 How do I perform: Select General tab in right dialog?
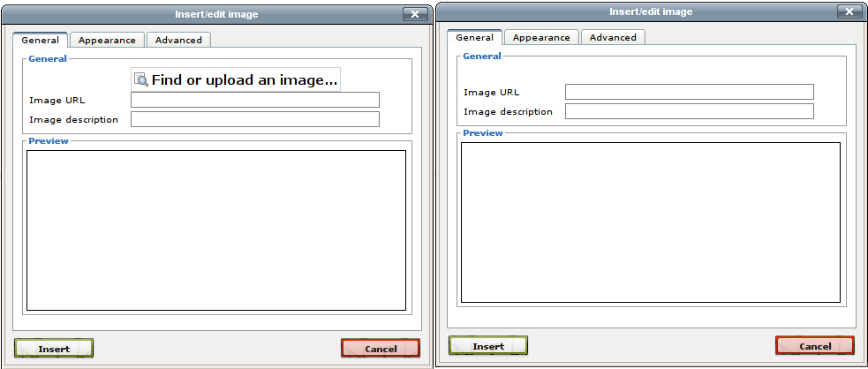coord(474,37)
